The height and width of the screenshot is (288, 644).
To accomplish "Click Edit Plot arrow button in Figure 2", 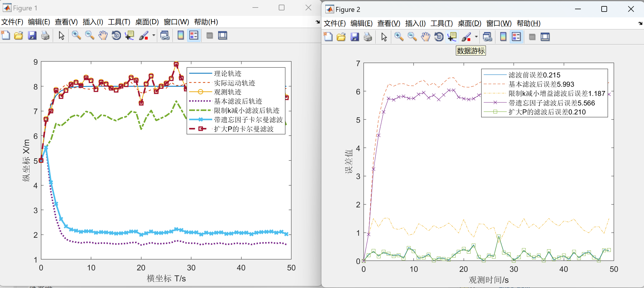I will coord(384,37).
